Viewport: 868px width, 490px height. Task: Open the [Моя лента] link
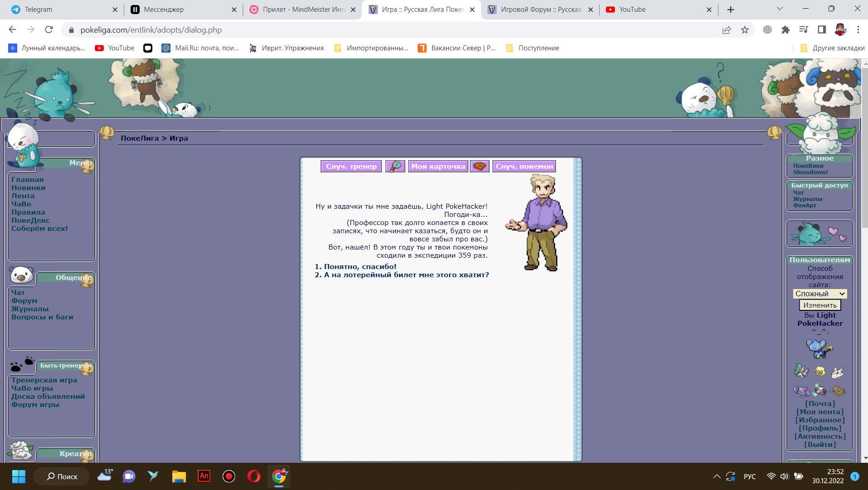point(820,412)
